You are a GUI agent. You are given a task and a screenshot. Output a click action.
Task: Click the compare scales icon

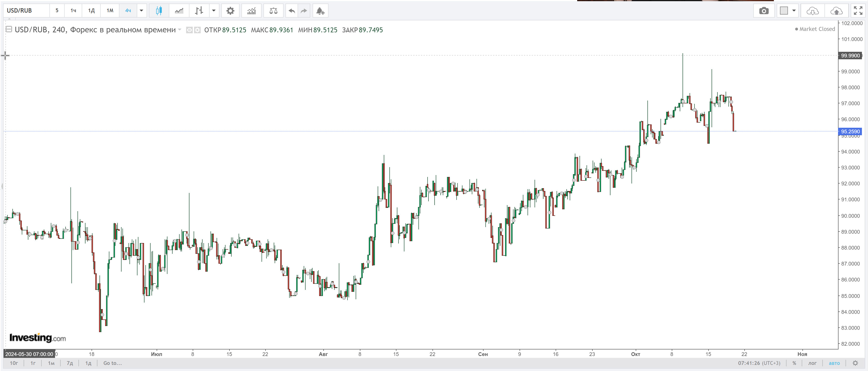pos(273,11)
